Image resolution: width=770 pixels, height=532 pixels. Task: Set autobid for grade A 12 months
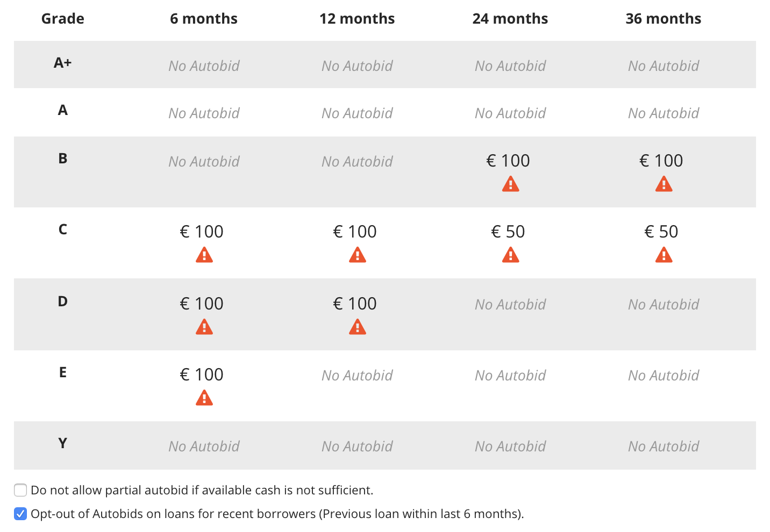[357, 113]
